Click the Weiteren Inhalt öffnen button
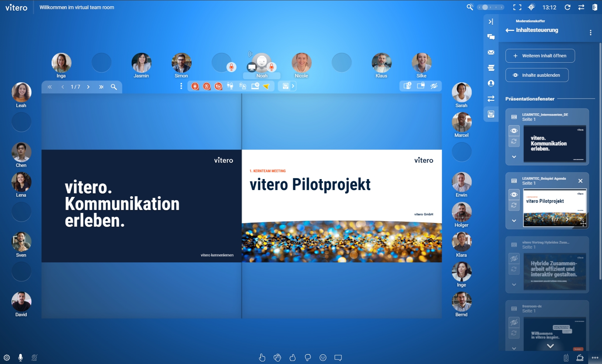The height and width of the screenshot is (364, 602). pyautogui.click(x=540, y=56)
